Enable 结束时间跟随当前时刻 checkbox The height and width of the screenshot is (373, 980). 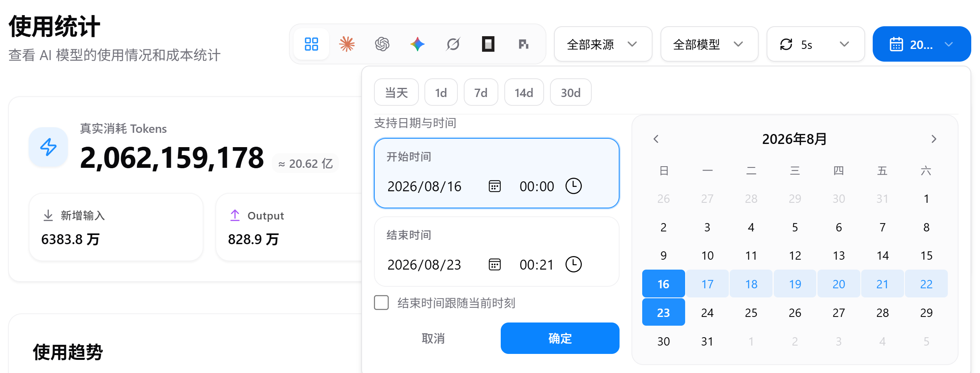coord(381,303)
